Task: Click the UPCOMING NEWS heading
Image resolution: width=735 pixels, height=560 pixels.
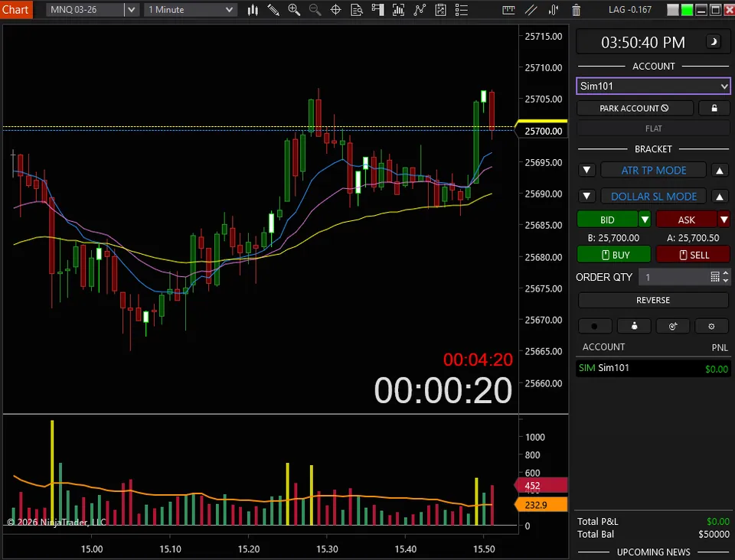Action: pos(653,552)
